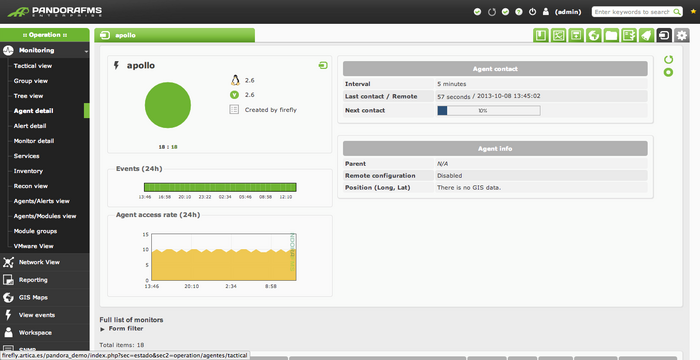
Task: Collapse the Monitoring menu section
Action: pyautogui.click(x=45, y=50)
